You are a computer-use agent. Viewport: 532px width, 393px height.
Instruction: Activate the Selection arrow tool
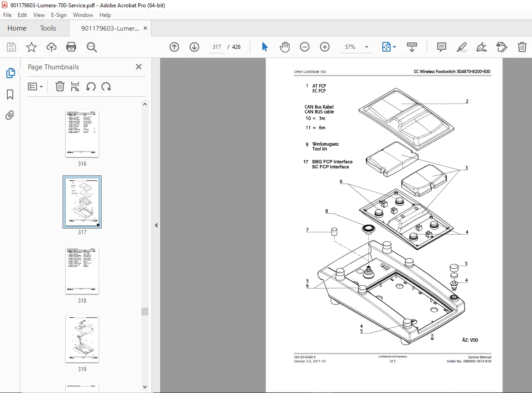coord(265,47)
